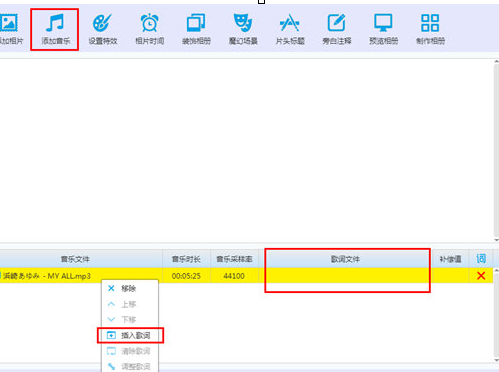Choose 插入歌词 from the context menu

point(130,335)
